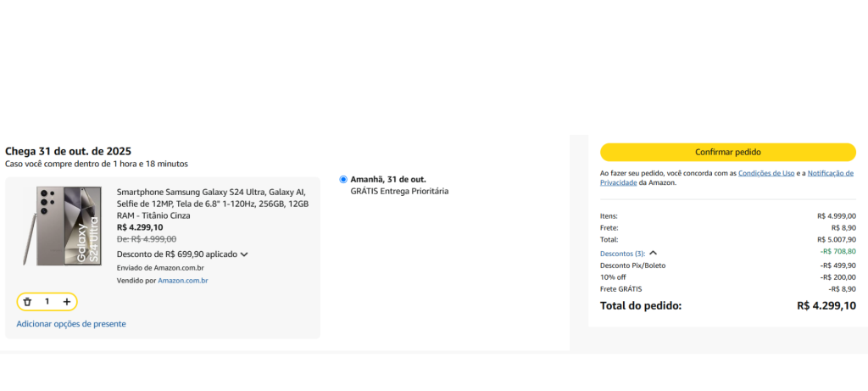This screenshot has width=868, height=391.
Task: Click the Chega 31 de out. de 2025 heading
Action: coord(68,151)
